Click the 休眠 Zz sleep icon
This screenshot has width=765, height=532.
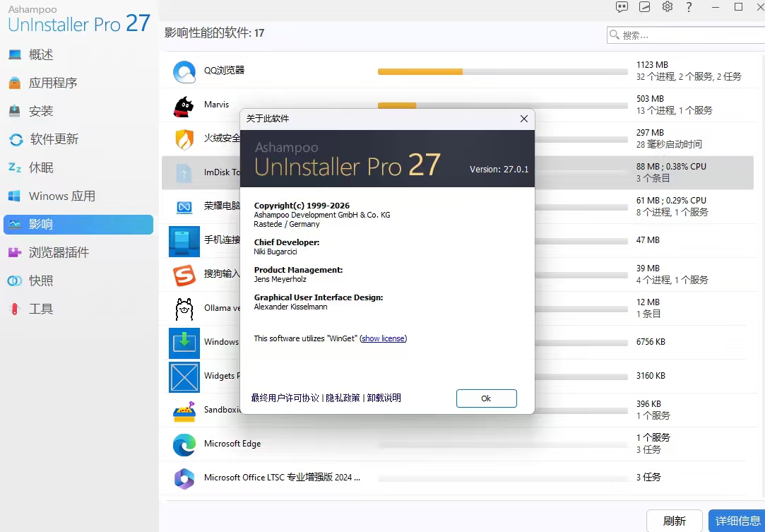tap(15, 168)
